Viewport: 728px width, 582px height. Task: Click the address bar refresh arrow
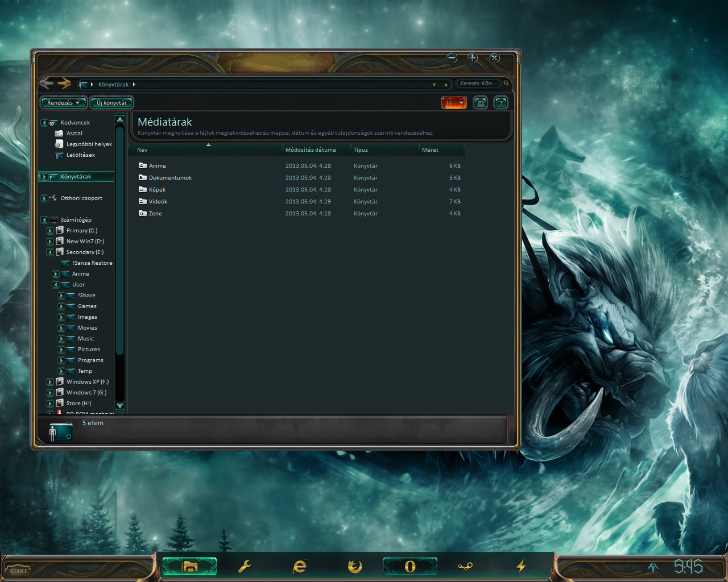click(x=446, y=85)
